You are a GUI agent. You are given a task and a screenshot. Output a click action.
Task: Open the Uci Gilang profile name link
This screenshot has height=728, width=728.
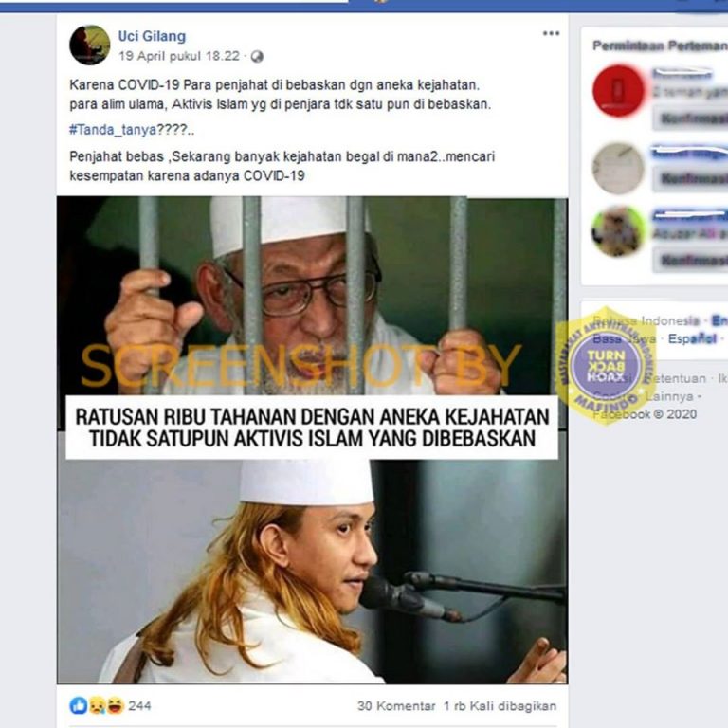tap(152, 36)
